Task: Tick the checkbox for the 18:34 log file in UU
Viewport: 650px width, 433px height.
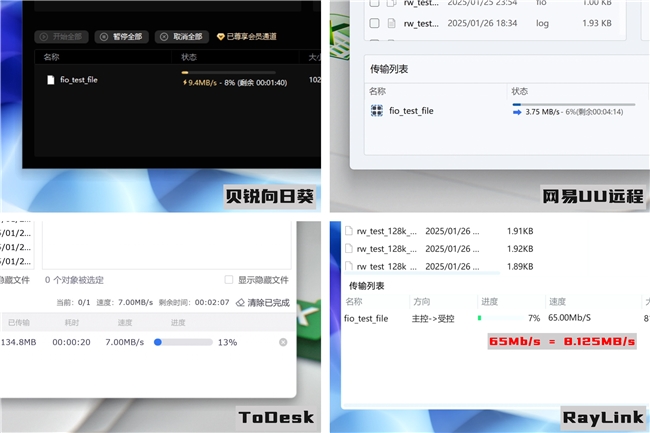Action: 374,23
